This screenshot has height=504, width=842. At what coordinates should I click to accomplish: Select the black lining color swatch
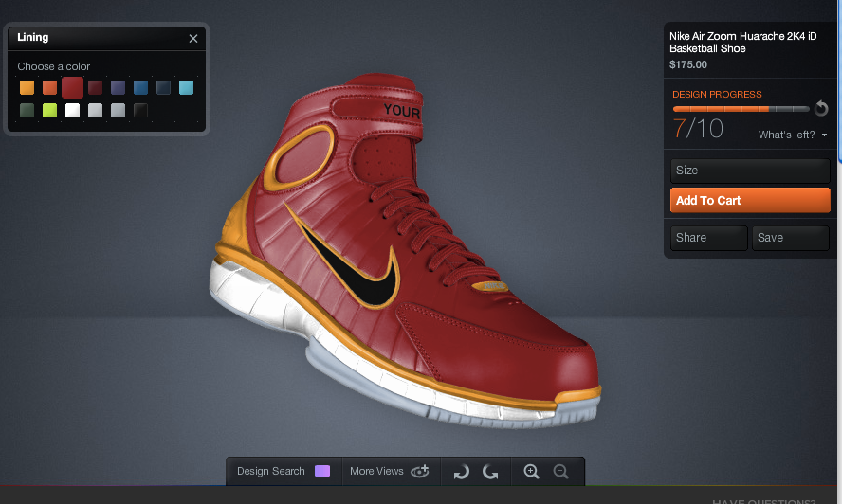tap(140, 111)
